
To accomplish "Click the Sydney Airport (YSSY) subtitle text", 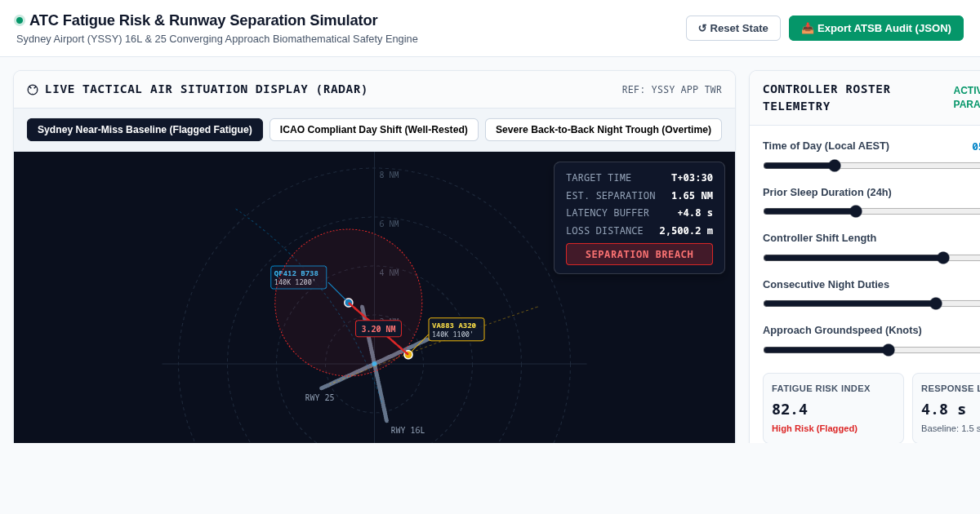I will click(x=217, y=39).
